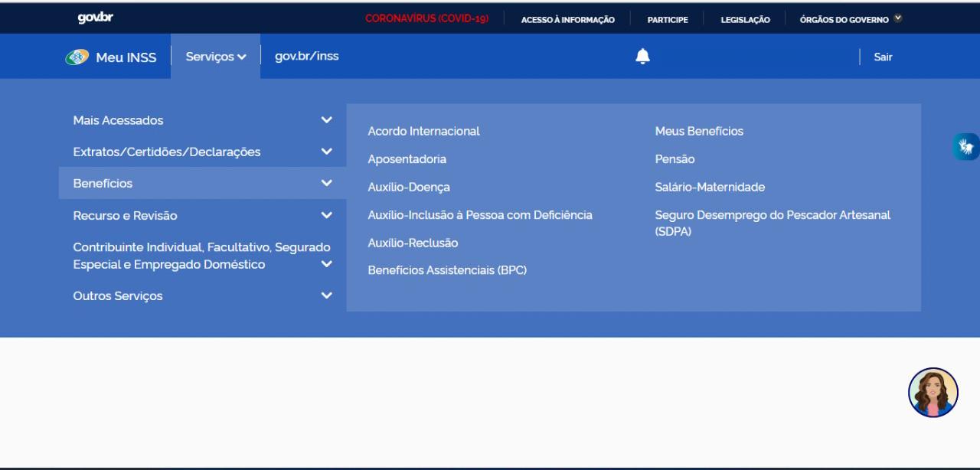Open Acesso à Informação link
The image size is (980, 470).
(567, 19)
